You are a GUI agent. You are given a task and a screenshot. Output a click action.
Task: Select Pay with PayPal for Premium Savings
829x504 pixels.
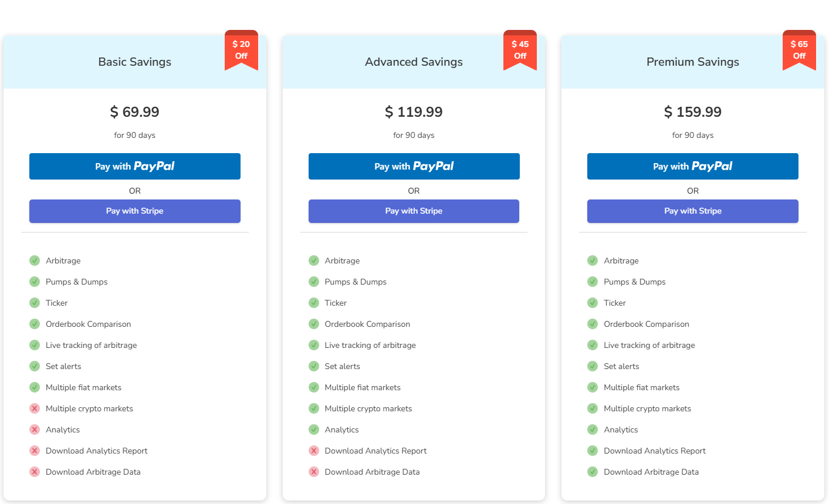(692, 166)
